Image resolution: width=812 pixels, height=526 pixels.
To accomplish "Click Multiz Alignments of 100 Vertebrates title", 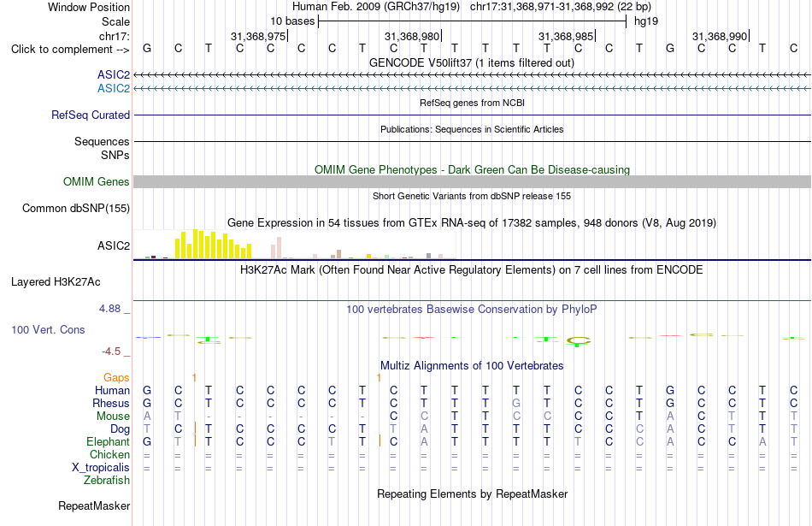I will [x=472, y=366].
